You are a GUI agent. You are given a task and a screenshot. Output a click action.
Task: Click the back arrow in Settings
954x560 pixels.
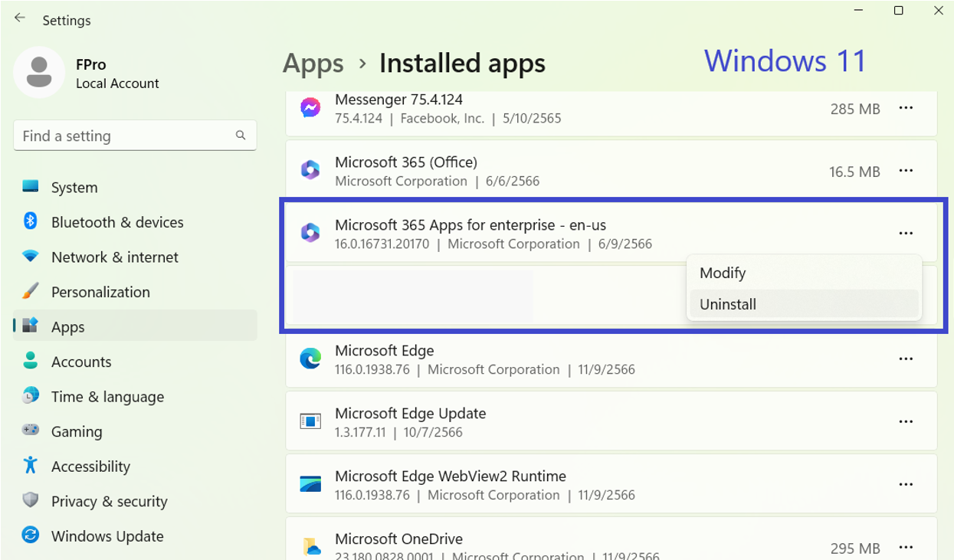pyautogui.click(x=20, y=18)
